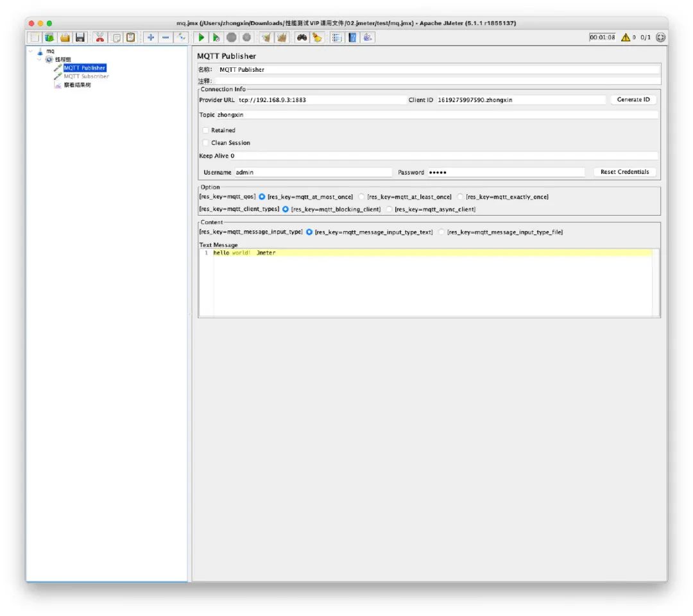Click the 00:01:08 elapsed time display
This screenshot has width=693, height=616.
pyautogui.click(x=602, y=38)
